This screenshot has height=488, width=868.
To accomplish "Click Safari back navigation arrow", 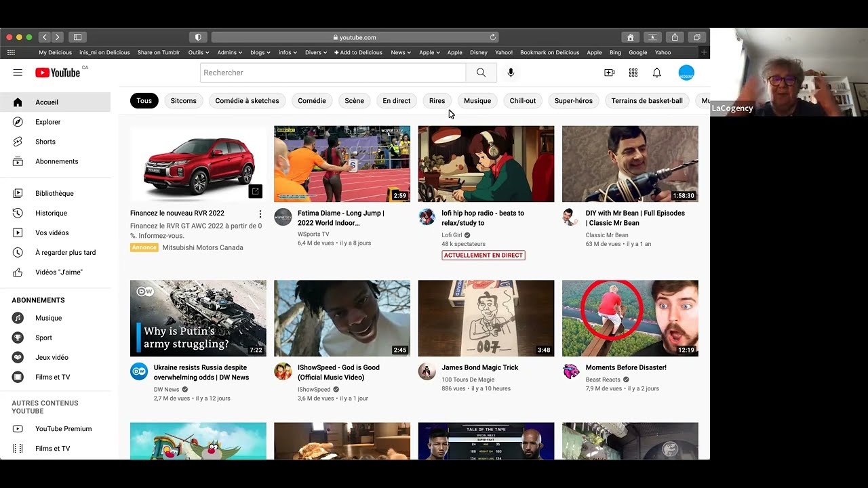I will tap(44, 37).
